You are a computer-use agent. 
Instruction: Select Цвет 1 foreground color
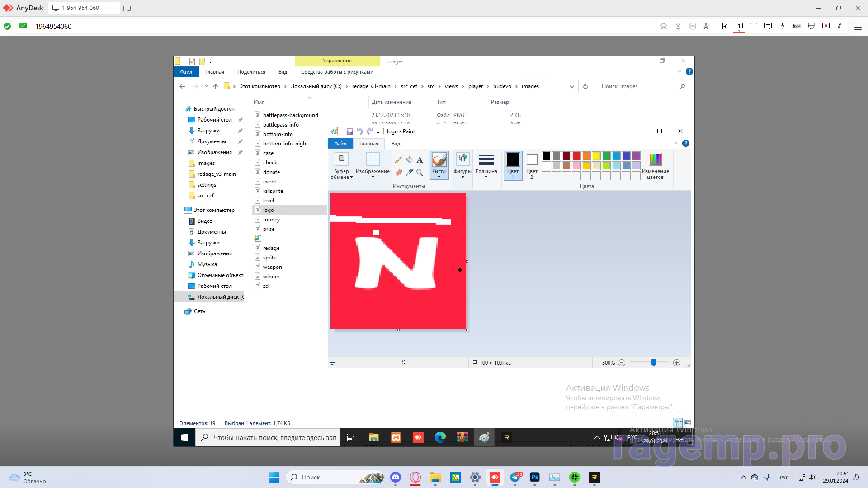click(513, 166)
